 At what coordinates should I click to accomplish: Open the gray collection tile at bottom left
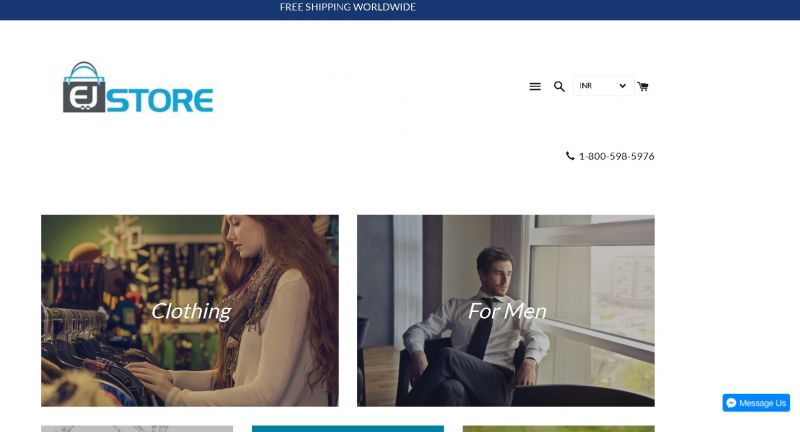tap(137, 429)
